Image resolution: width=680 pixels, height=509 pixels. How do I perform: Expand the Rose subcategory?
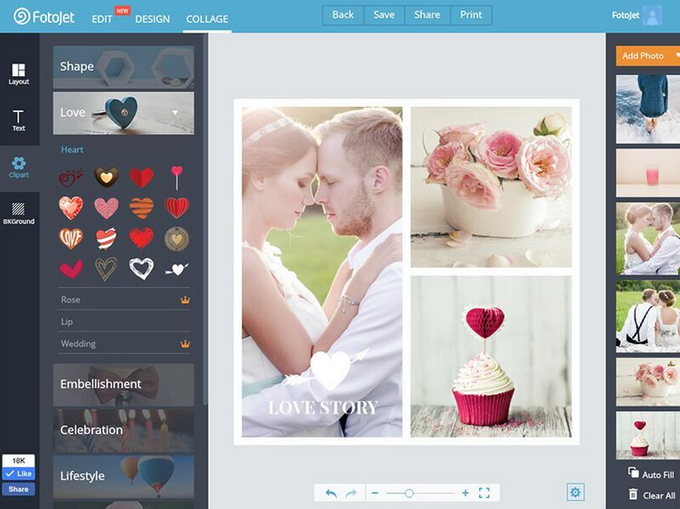(x=124, y=300)
